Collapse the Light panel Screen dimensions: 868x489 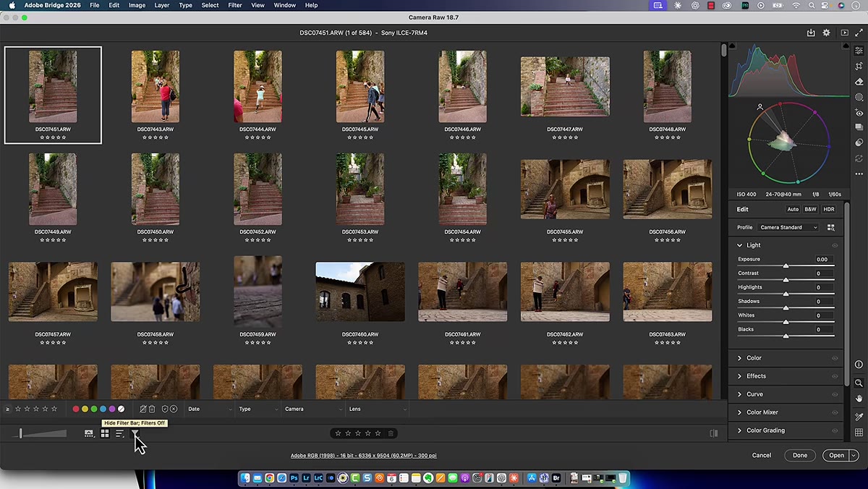pos(739,245)
